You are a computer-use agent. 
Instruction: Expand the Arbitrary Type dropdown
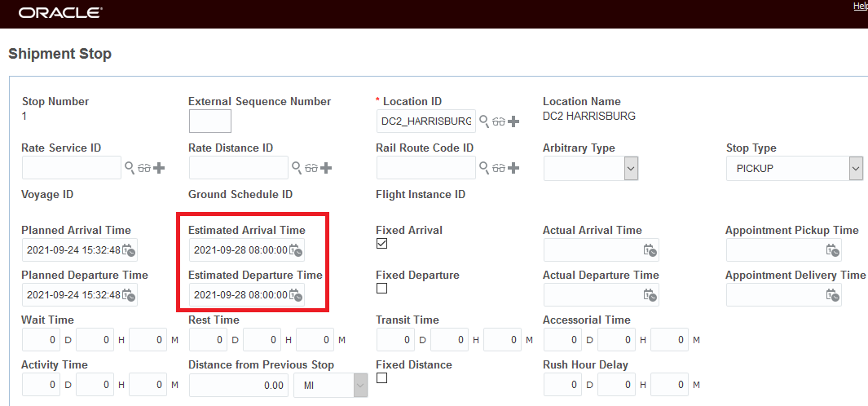coord(630,169)
